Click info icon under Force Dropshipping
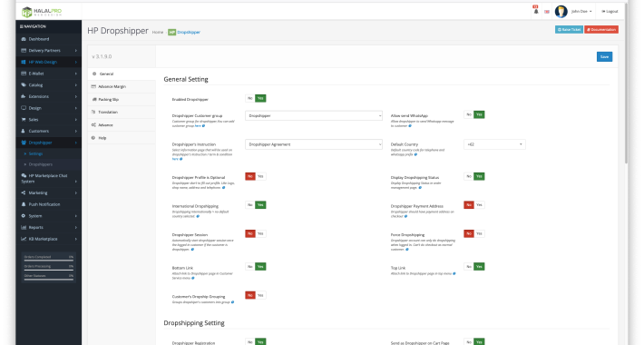Screen dimensions: 644x345 [x=407, y=250]
